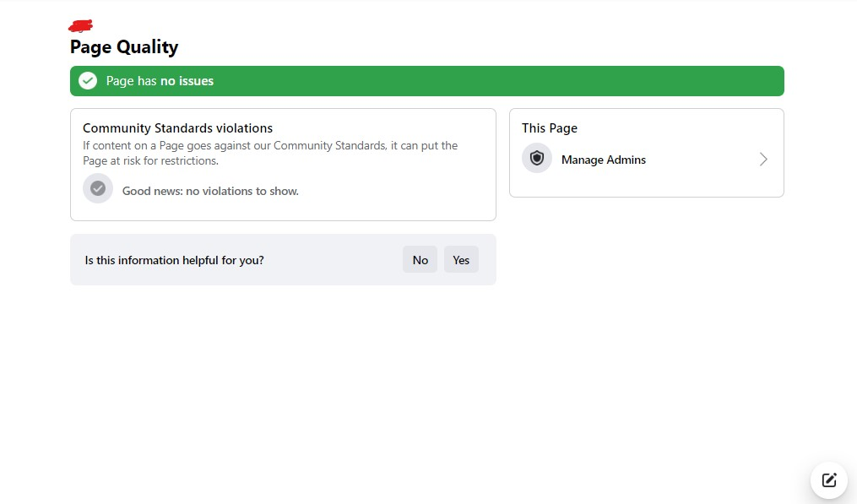Click the Community Standards description paragraph

click(270, 153)
